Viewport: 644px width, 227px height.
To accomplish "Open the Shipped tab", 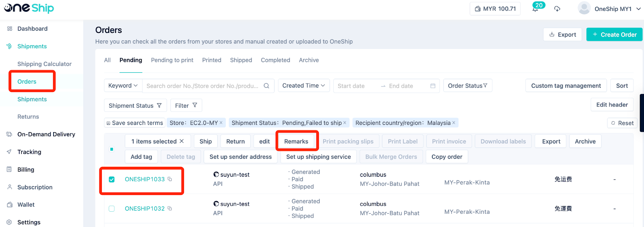I will click(241, 60).
